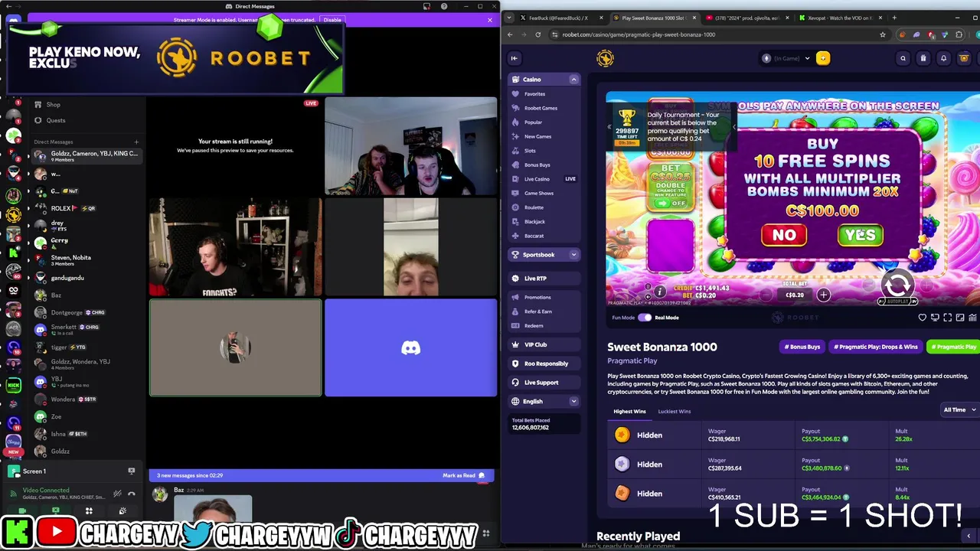Confirm free spins purchase with YES
This screenshot has height=551, width=980.
click(x=860, y=235)
